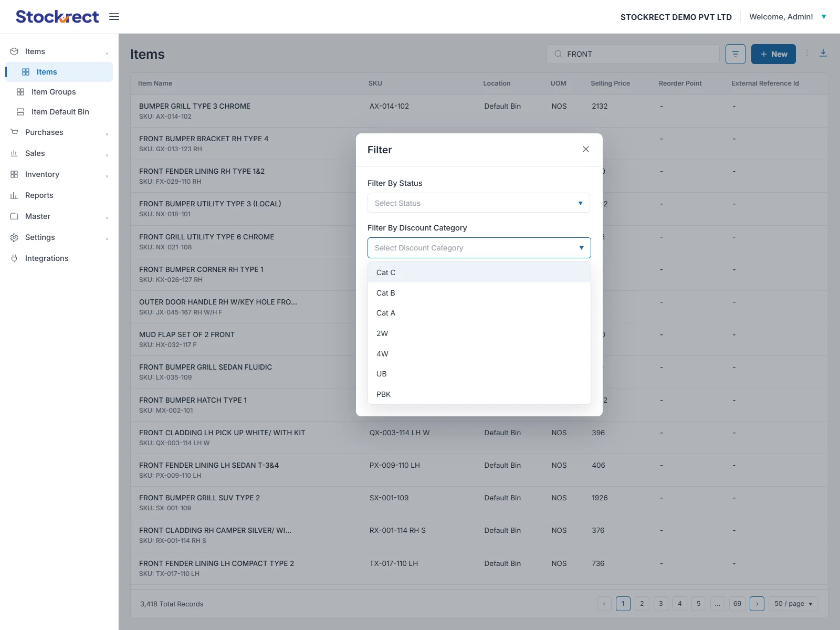Viewport: 840px width, 630px height.
Task: Click the search field containing FRONT
Action: point(633,54)
